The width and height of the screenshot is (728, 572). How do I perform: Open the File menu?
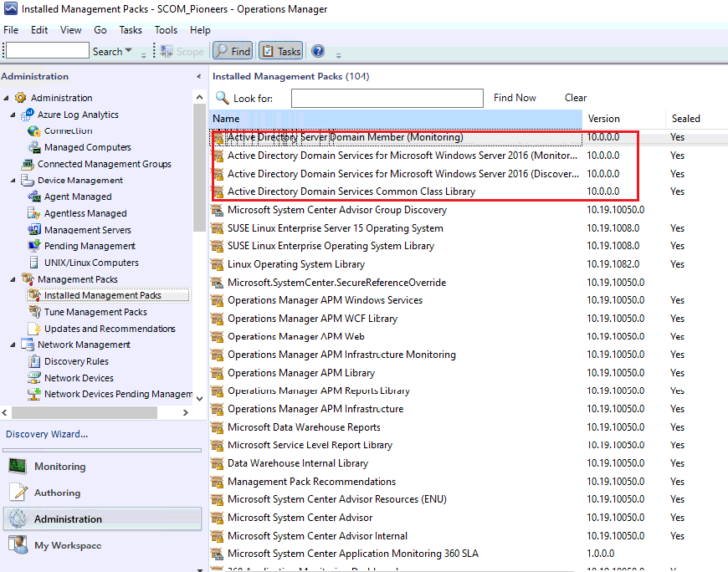11,30
